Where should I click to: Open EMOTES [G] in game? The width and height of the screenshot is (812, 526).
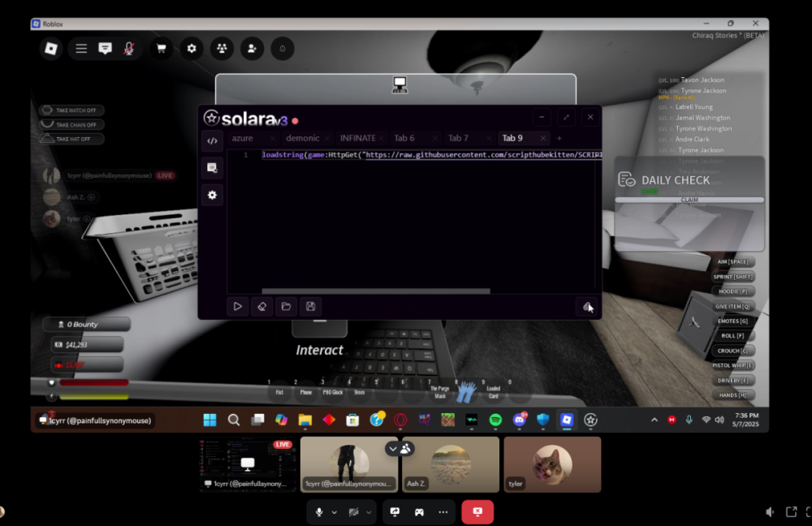732,321
